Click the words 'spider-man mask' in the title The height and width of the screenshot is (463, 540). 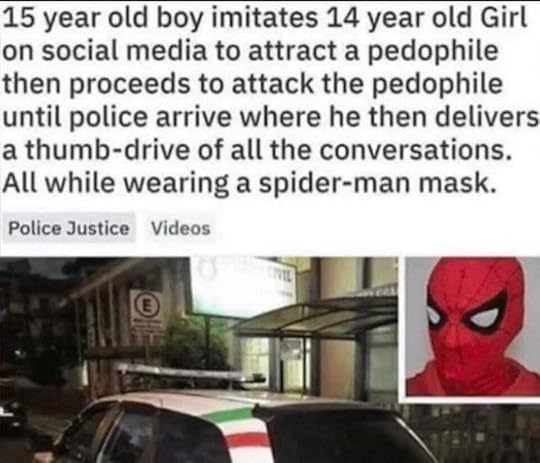coord(374,183)
